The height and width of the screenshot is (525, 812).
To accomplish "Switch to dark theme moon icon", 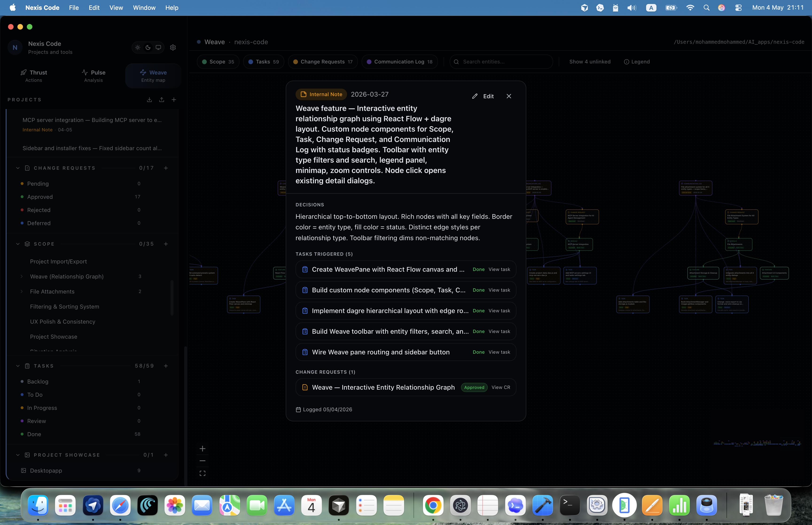I will pos(148,47).
